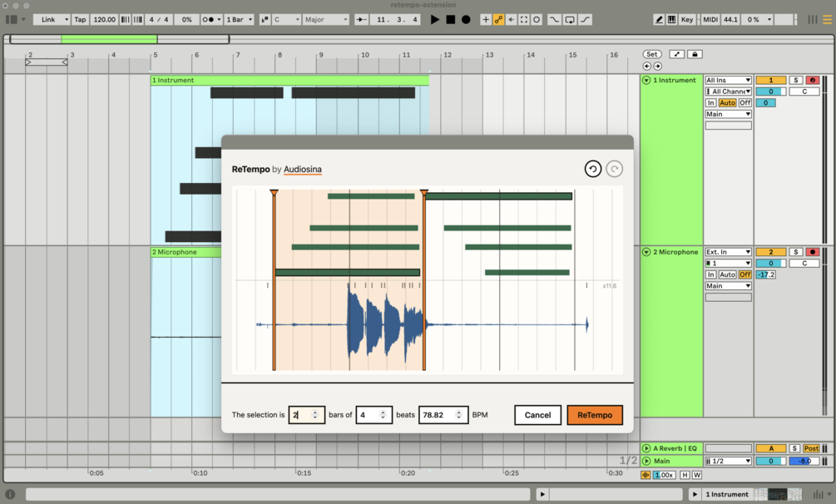Click the undo icon in ReTempo dialog
Screen dimensions: 836x504
pos(593,169)
